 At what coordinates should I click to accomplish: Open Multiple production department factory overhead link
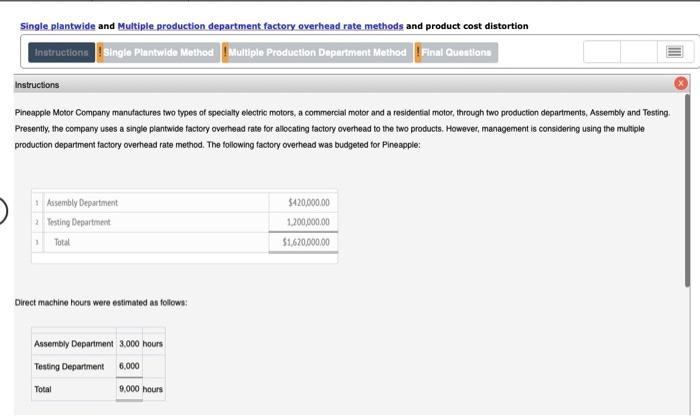coord(260,26)
